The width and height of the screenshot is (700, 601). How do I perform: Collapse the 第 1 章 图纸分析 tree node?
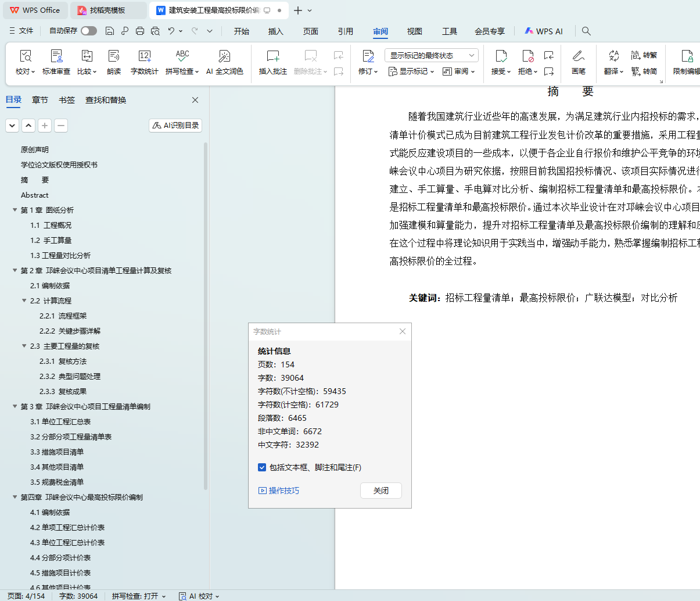pos(15,210)
